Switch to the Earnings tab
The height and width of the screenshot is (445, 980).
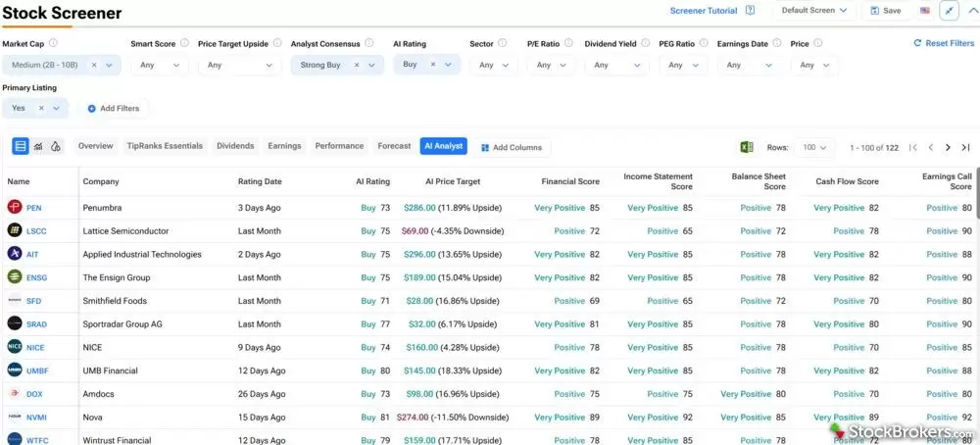click(x=284, y=146)
